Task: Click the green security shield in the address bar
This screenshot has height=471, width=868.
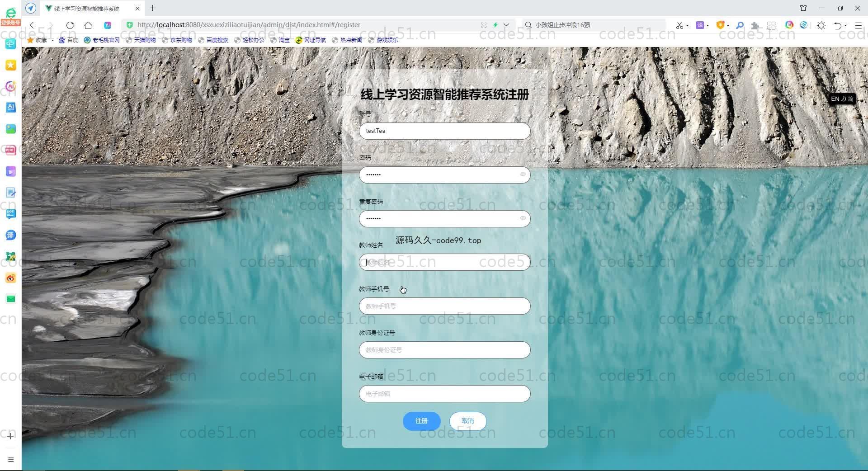Action: point(130,25)
